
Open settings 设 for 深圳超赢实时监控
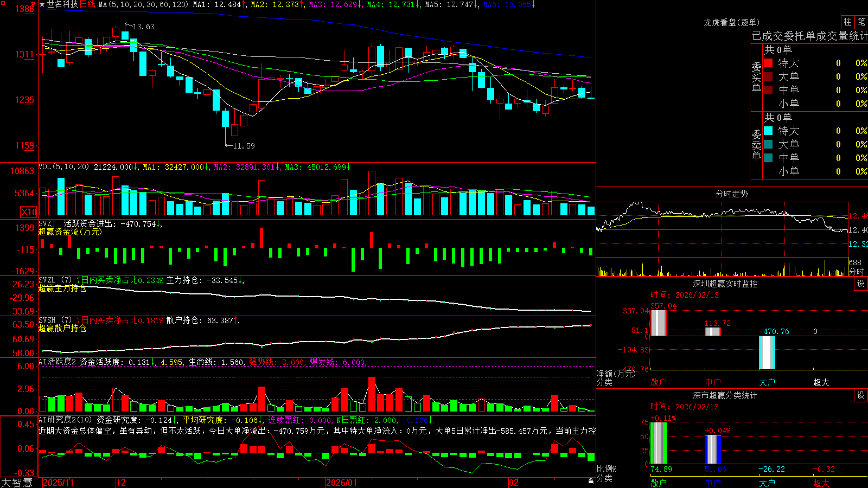[861, 284]
